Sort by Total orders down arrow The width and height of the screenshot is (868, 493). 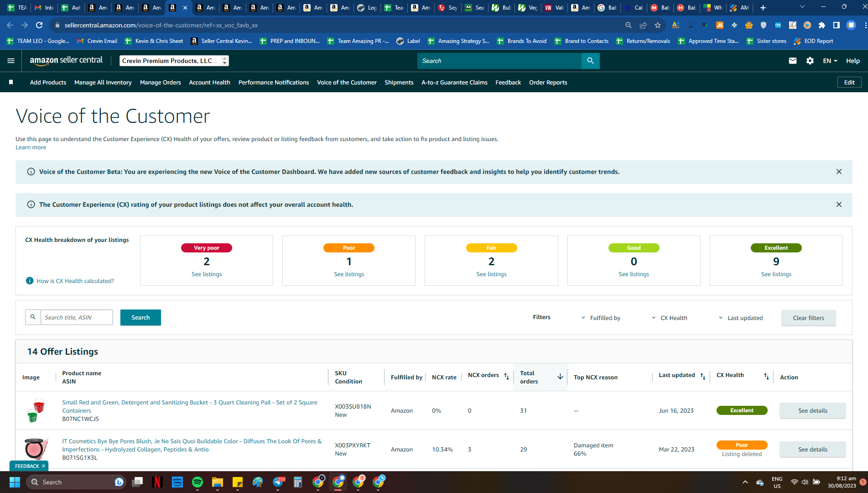[x=560, y=377]
